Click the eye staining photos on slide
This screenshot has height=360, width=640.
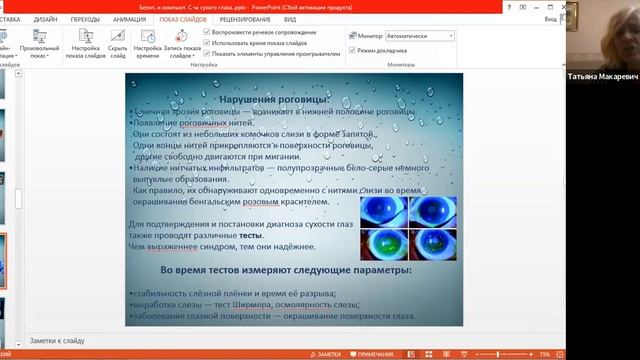pos(408,229)
